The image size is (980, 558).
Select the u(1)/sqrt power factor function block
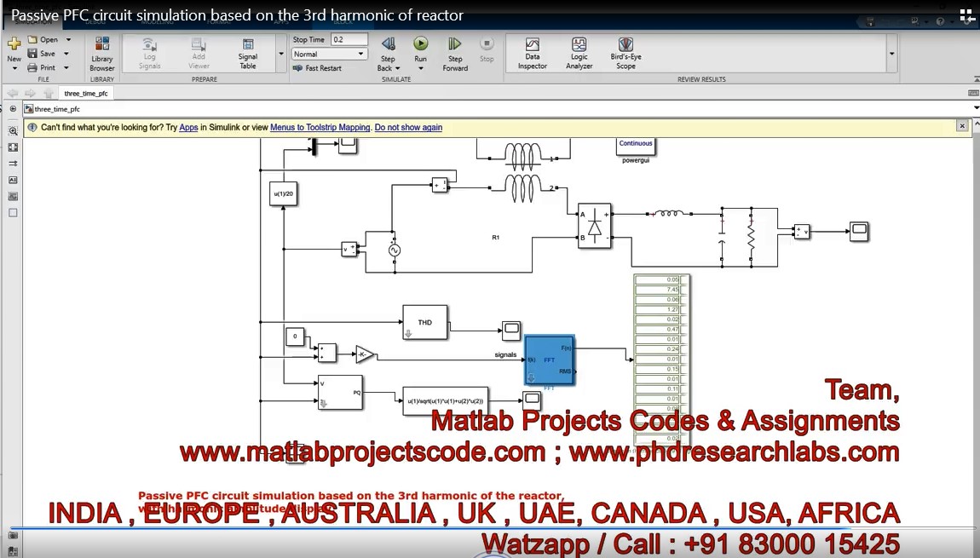446,401
